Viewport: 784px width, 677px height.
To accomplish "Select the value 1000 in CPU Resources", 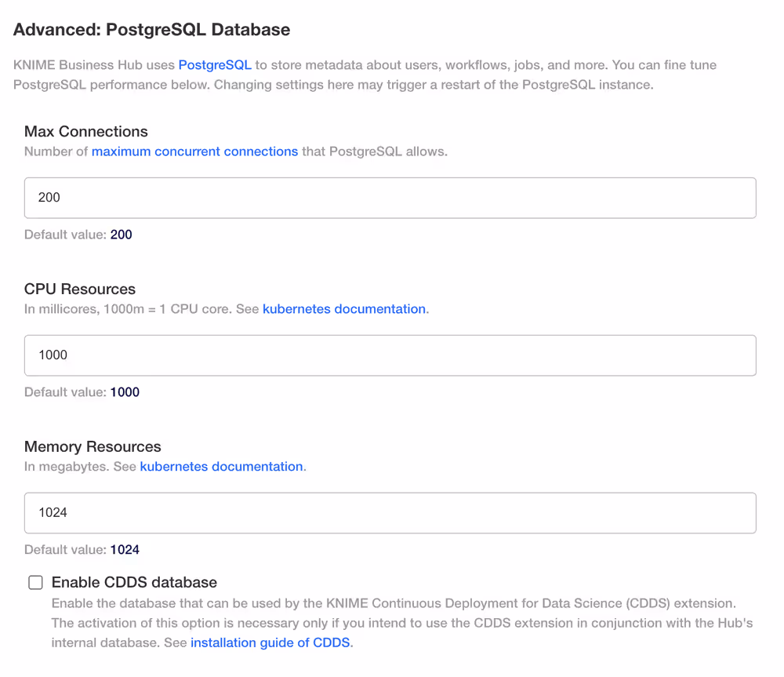I will (x=52, y=355).
